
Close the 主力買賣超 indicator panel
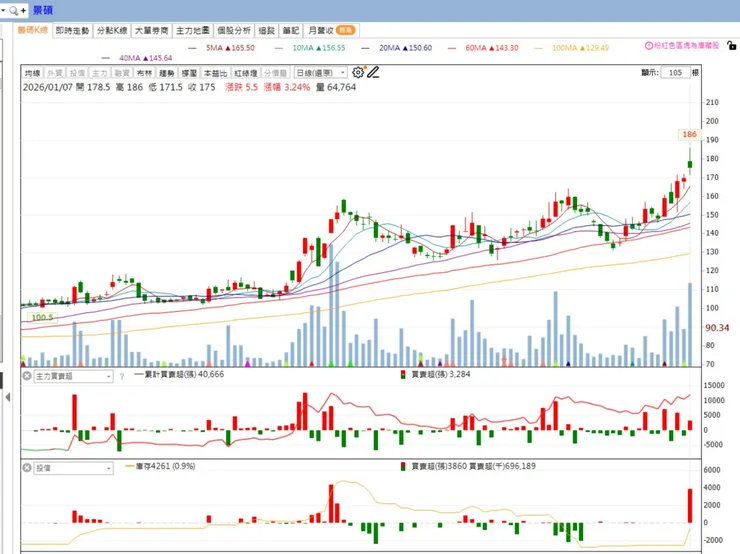[x=27, y=376]
